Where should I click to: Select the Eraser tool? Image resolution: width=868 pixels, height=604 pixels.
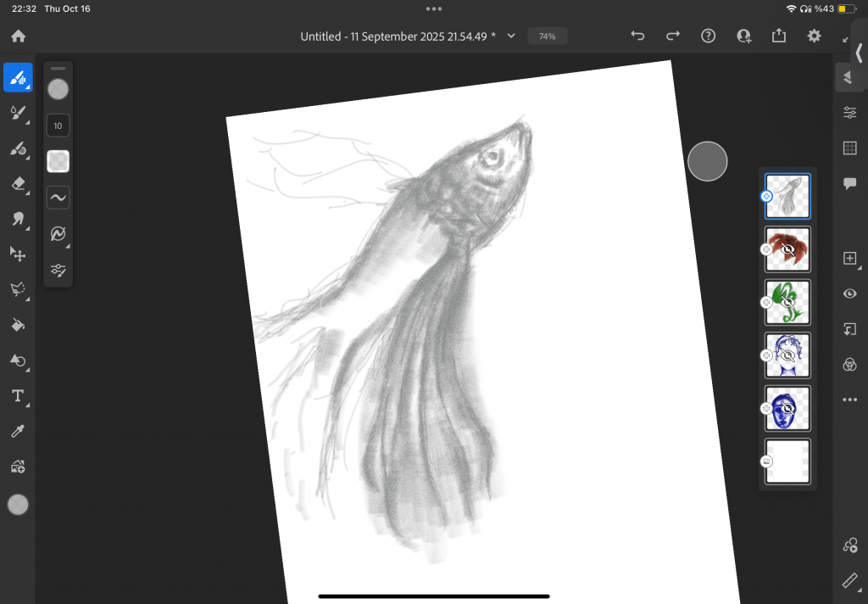18,183
